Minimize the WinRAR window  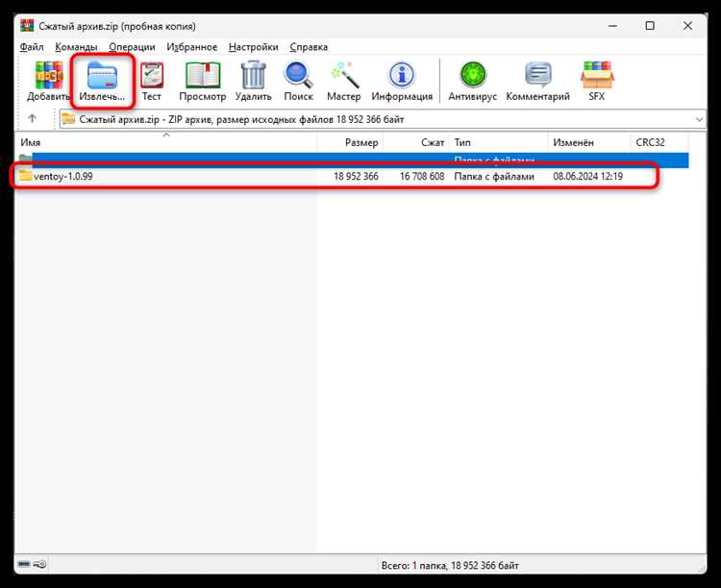612,26
